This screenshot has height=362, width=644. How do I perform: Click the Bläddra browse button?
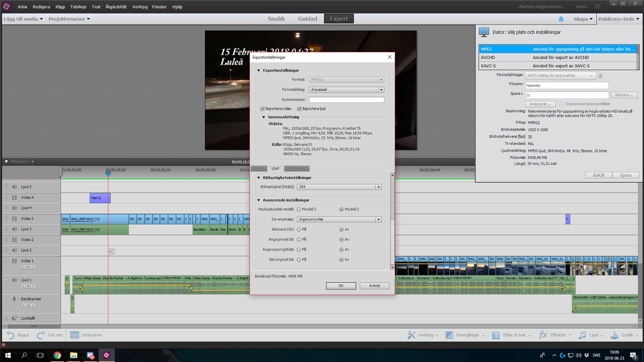click(x=624, y=95)
